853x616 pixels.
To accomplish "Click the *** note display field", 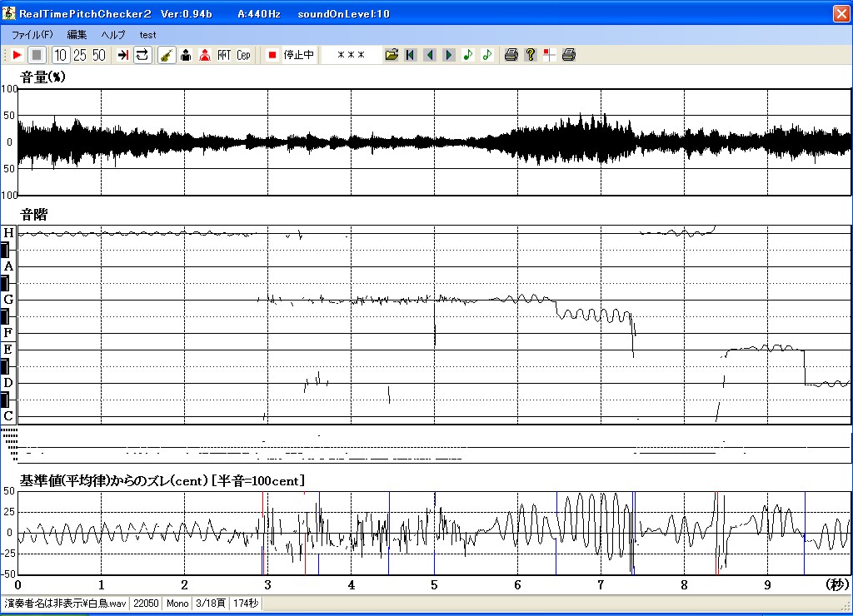I will [351, 55].
